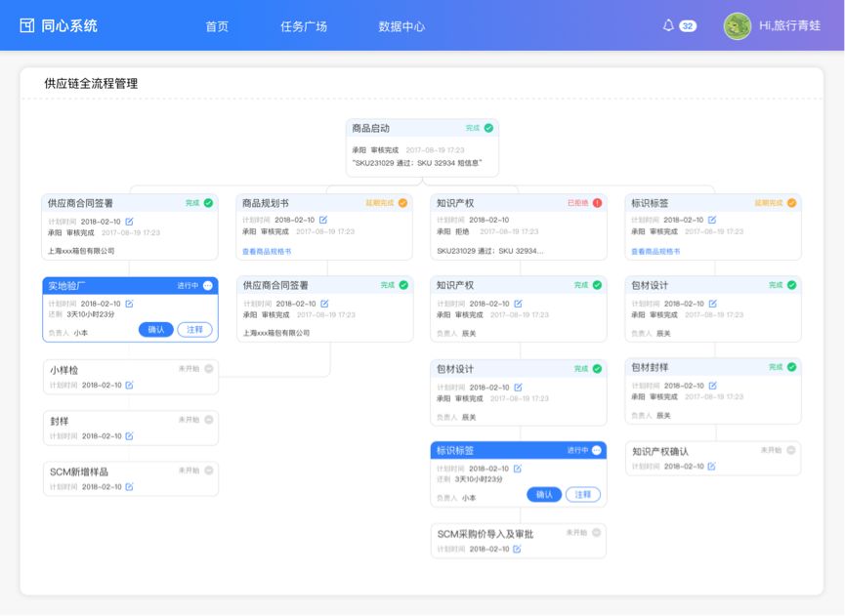Confirm the 实地验厂 task with 确认

[x=156, y=330]
